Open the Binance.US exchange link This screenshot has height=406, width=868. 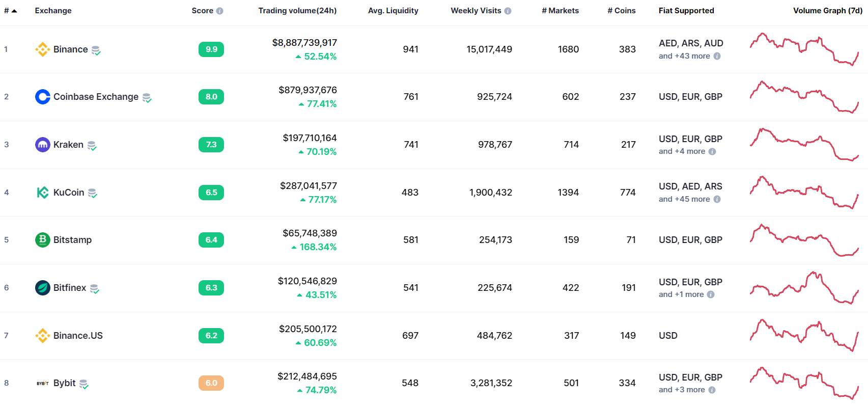click(78, 336)
